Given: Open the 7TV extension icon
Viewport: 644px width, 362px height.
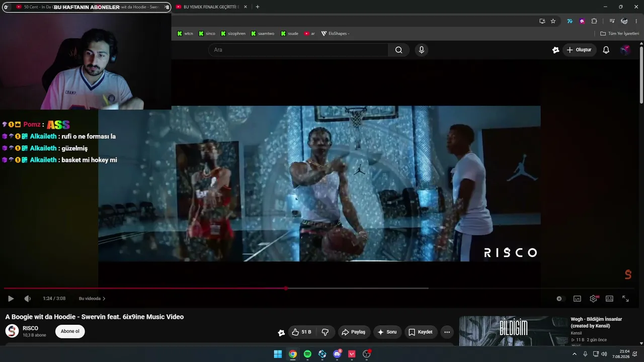Looking at the screenshot, I should point(570,21).
